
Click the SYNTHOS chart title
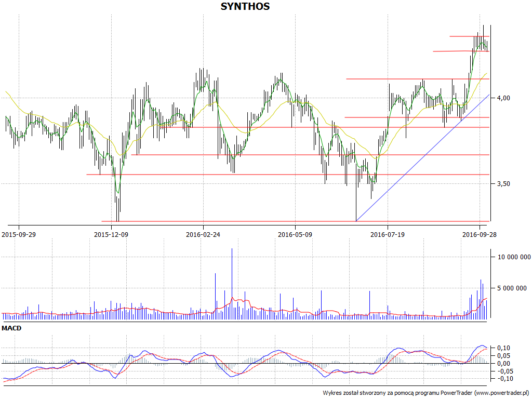click(x=245, y=6)
